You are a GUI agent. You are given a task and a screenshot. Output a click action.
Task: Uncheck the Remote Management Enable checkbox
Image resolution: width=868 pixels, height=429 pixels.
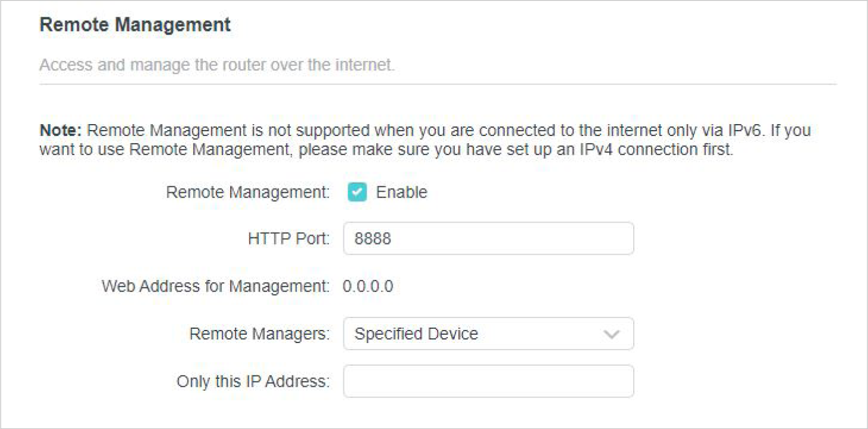point(357,192)
